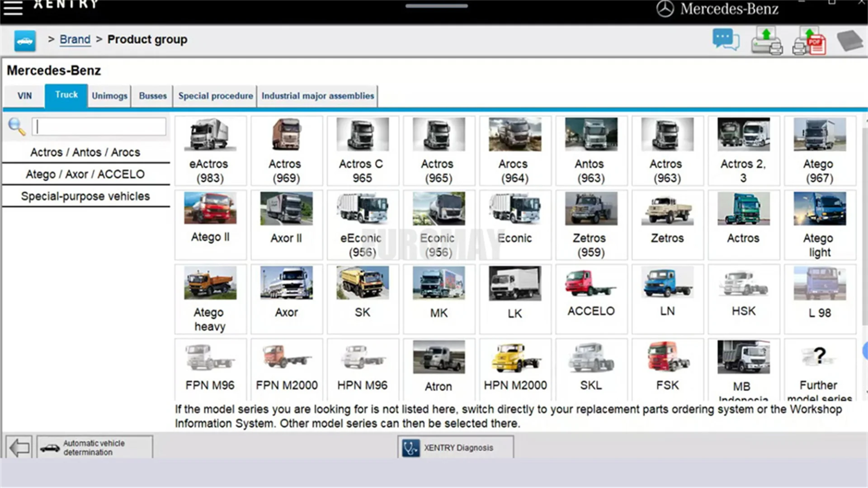The width and height of the screenshot is (868, 488).
Task: Click the vehicle home icon
Action: pyautogui.click(x=25, y=41)
